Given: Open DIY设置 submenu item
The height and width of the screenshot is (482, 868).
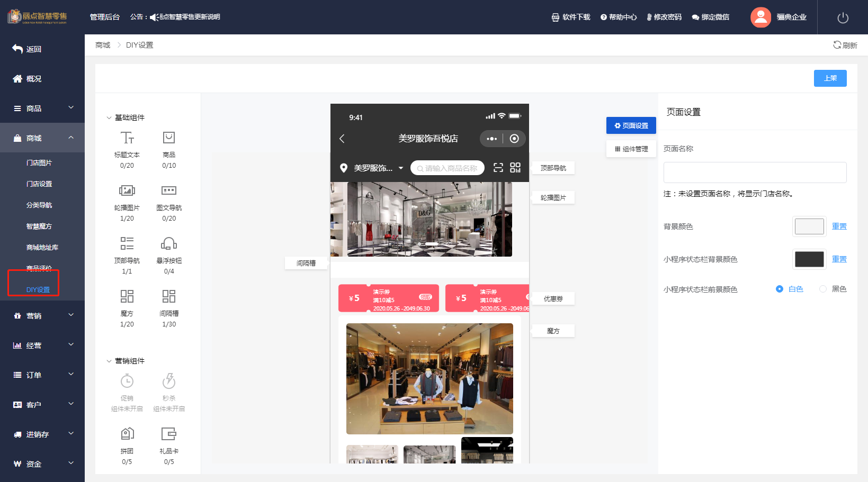Looking at the screenshot, I should point(38,290).
